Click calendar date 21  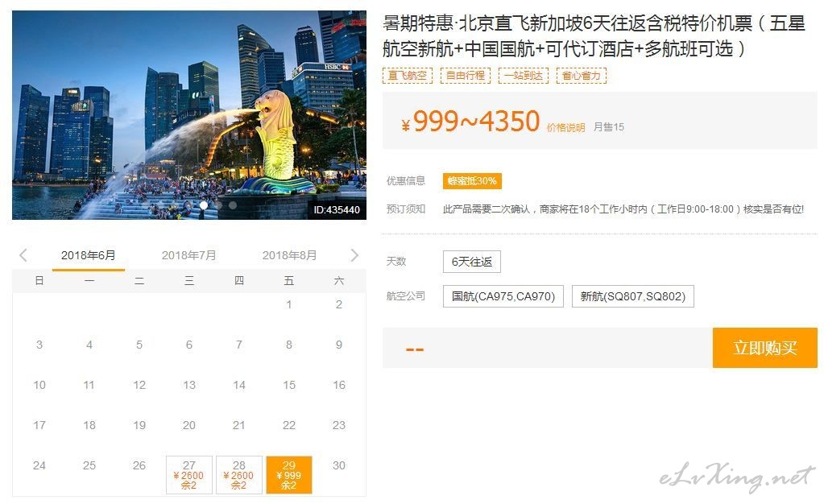click(x=239, y=425)
